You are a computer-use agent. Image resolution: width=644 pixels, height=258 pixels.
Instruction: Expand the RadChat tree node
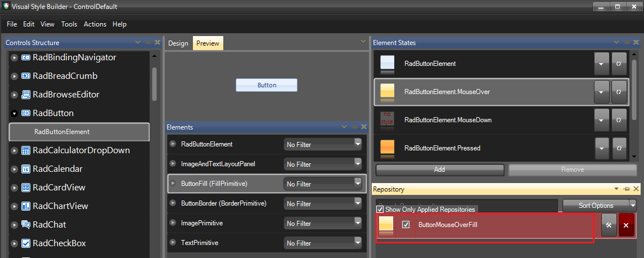(x=15, y=225)
